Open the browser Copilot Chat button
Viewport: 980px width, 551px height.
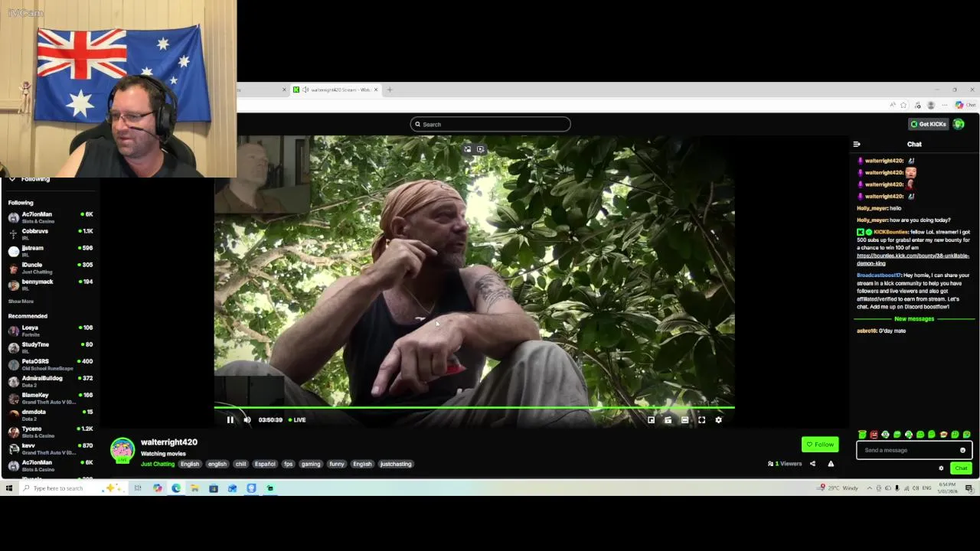pyautogui.click(x=965, y=105)
